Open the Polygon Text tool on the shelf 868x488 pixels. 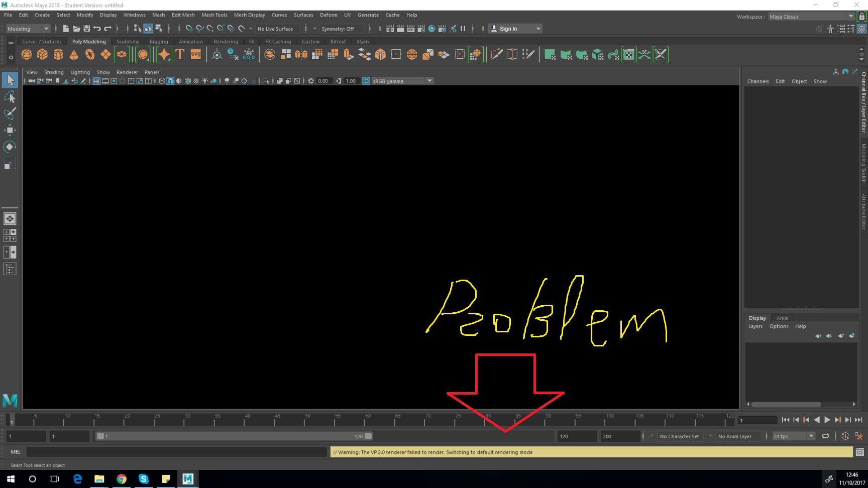point(179,54)
